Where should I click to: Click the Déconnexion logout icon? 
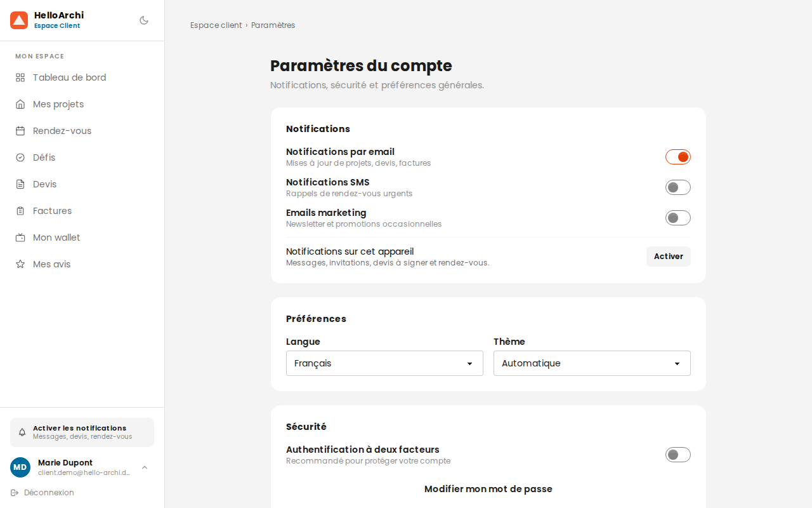pyautogui.click(x=15, y=493)
